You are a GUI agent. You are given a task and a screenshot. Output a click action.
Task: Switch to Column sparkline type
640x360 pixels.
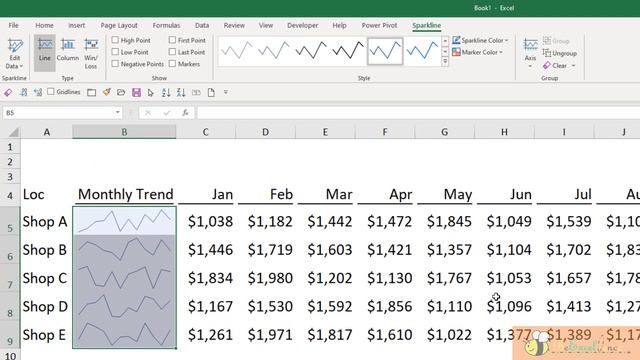click(67, 49)
